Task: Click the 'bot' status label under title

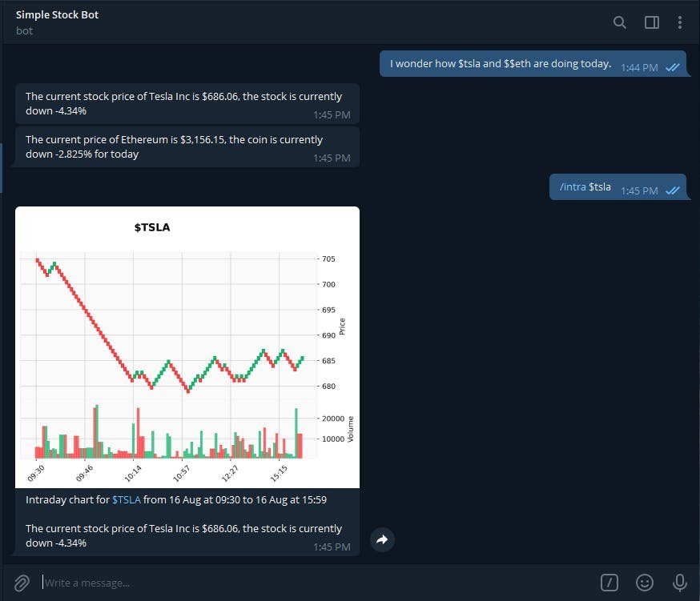Action: pos(24,30)
